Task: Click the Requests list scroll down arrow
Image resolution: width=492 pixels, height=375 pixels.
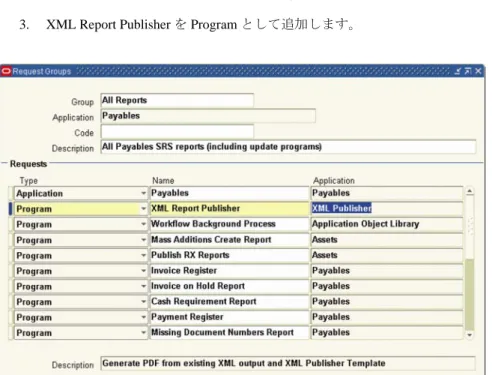Action: 469,335
